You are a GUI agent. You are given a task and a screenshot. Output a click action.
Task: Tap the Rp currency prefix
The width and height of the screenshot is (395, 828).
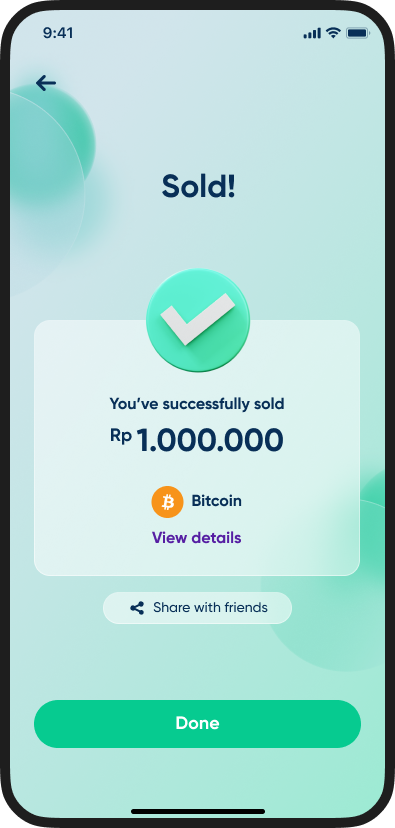pyautogui.click(x=121, y=435)
